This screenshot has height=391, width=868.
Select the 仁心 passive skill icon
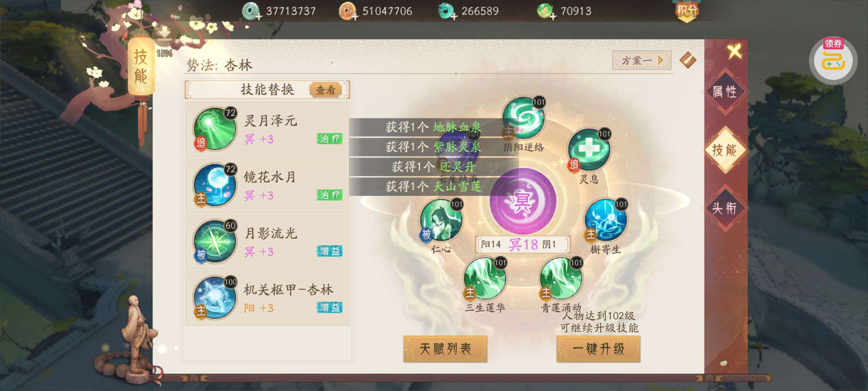441,220
